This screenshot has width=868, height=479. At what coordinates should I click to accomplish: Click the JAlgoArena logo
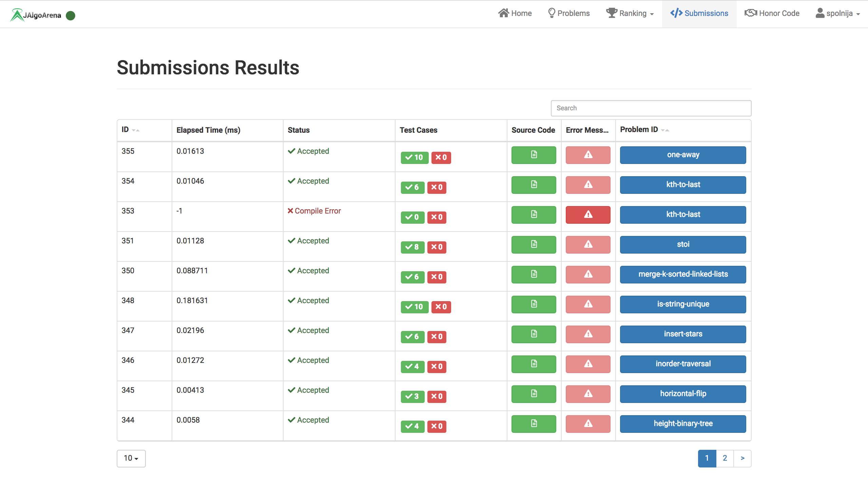[36, 15]
